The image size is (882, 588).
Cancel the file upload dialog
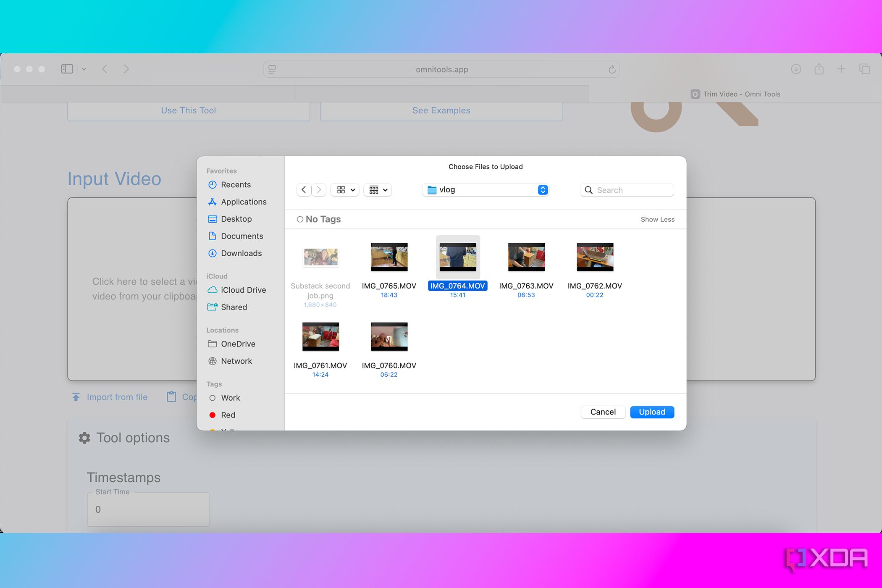603,412
